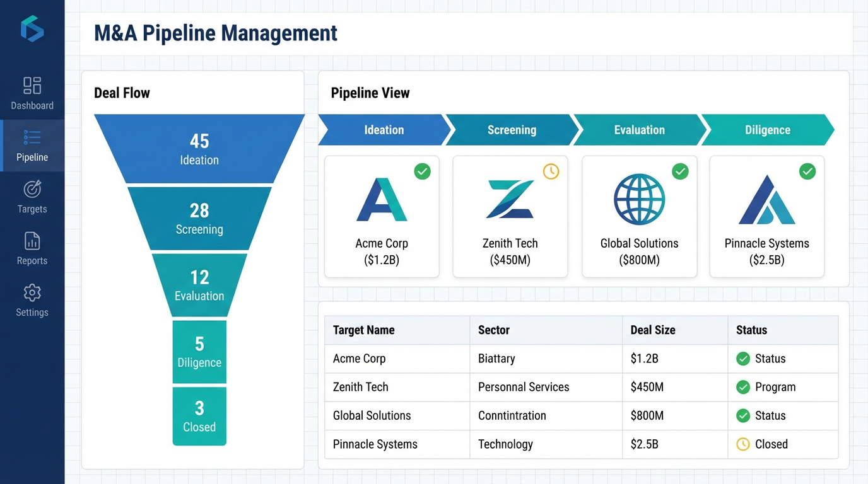868x484 pixels.
Task: Click the company logo at top left
Action: tap(32, 28)
